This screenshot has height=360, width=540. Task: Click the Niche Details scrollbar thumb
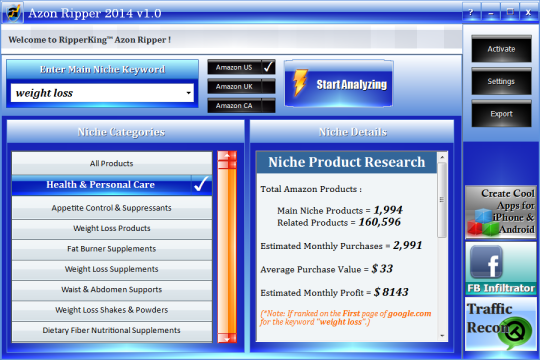tap(442, 200)
